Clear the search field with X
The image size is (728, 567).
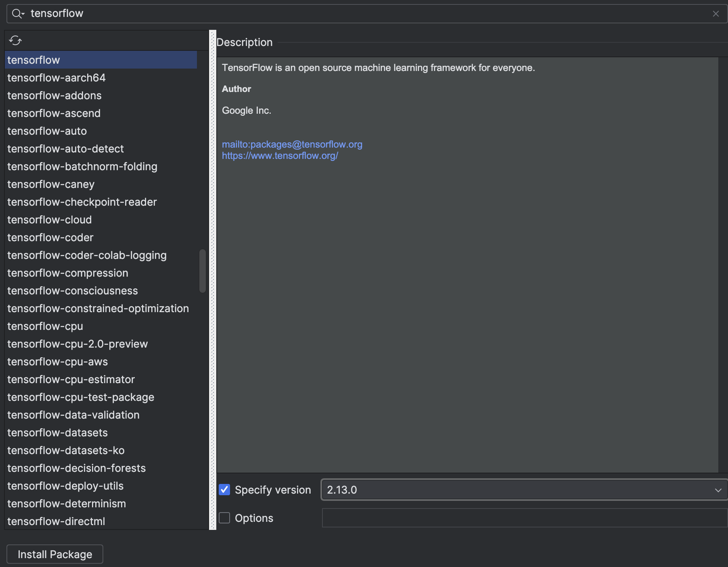pyautogui.click(x=716, y=14)
